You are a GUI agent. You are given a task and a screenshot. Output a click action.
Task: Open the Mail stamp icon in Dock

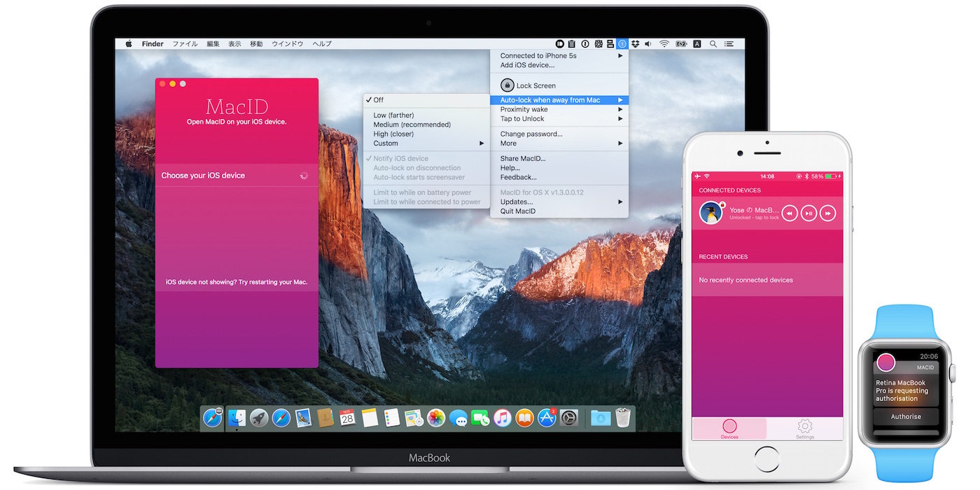click(303, 418)
